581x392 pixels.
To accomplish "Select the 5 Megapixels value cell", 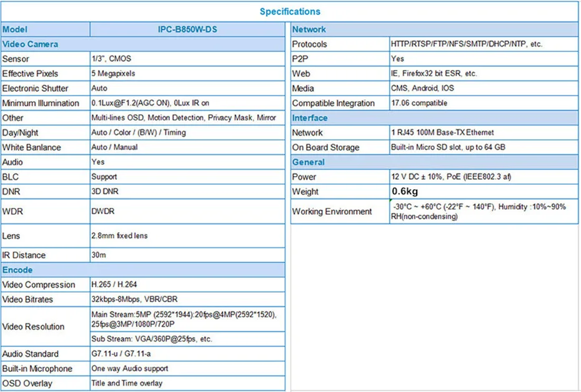I will point(187,73).
